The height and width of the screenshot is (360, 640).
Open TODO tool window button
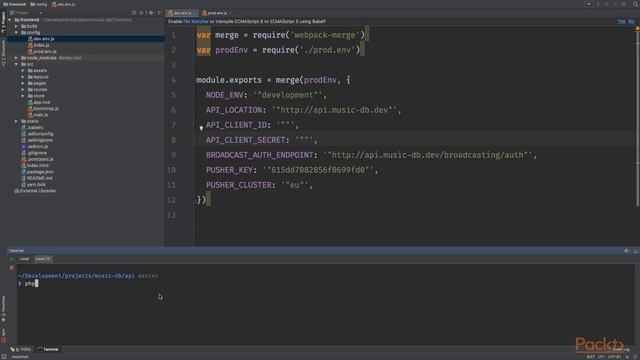(21, 349)
